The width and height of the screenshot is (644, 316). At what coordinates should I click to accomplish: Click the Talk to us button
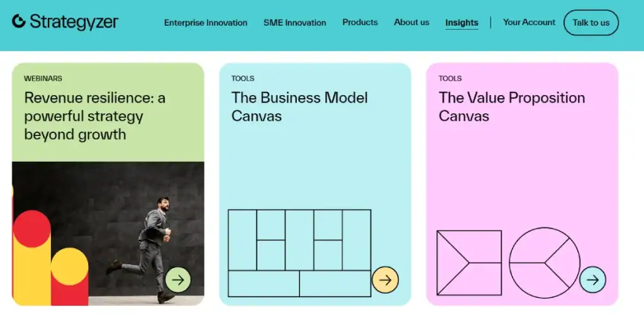[591, 23]
